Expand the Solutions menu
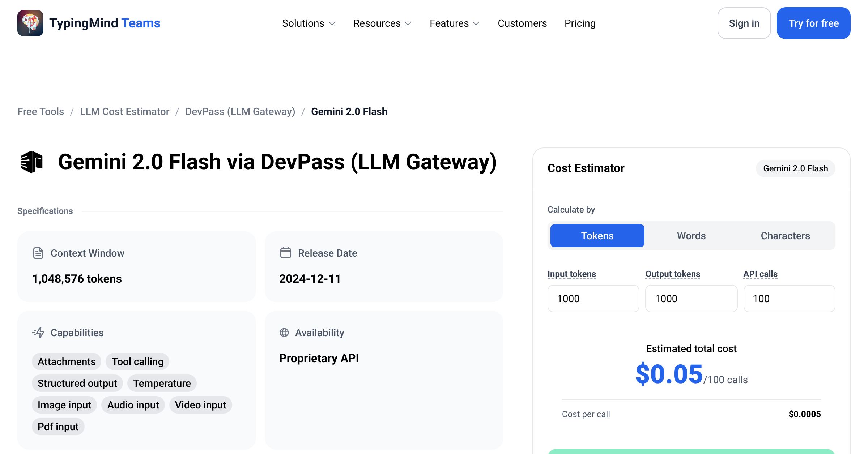The image size is (868, 454). tap(309, 23)
